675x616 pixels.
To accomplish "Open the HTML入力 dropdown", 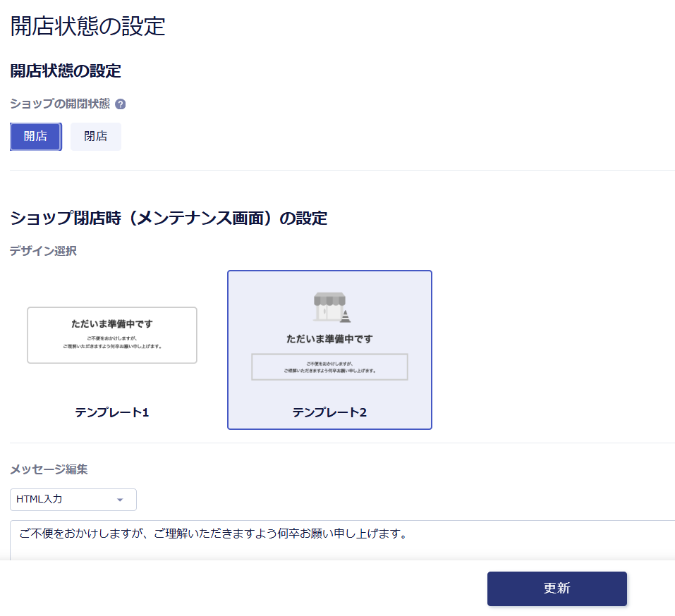I will [x=73, y=500].
